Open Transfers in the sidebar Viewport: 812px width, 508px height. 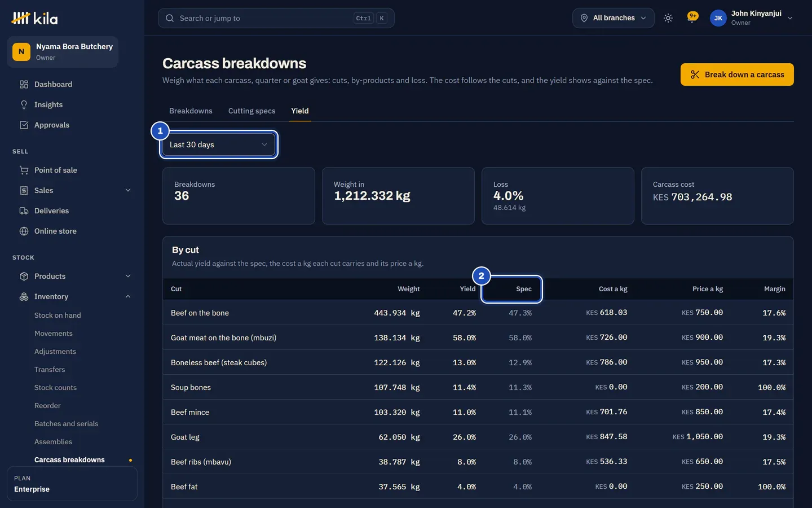(50, 370)
